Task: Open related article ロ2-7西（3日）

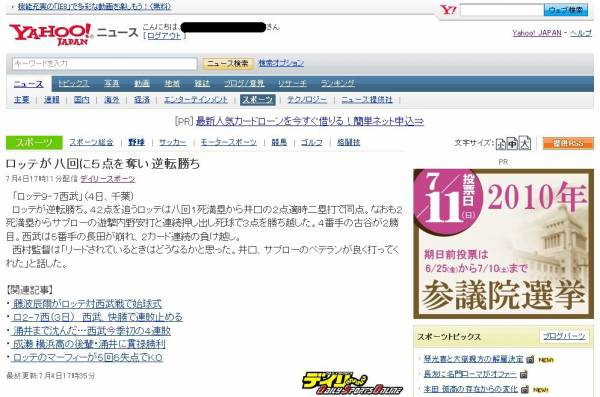Action: coord(98,317)
